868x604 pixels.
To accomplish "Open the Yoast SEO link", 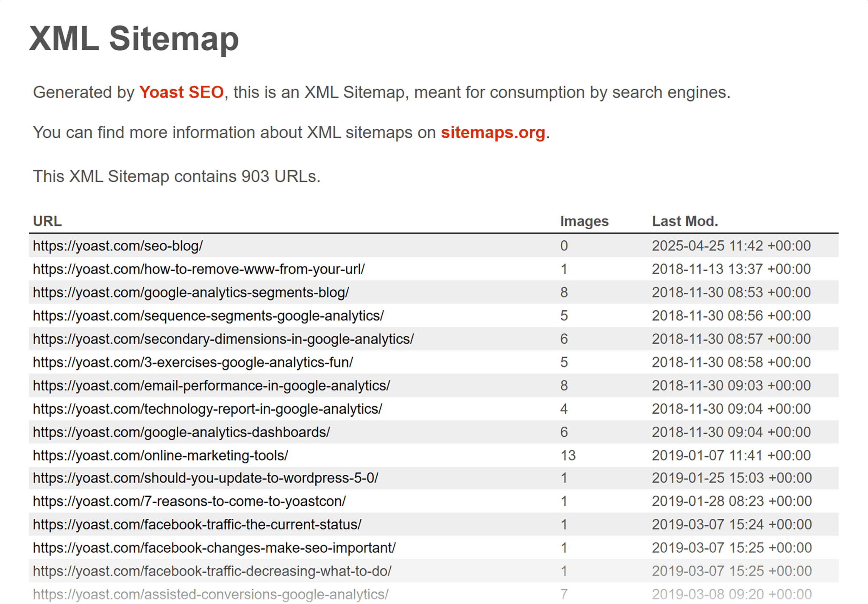I will [x=182, y=92].
